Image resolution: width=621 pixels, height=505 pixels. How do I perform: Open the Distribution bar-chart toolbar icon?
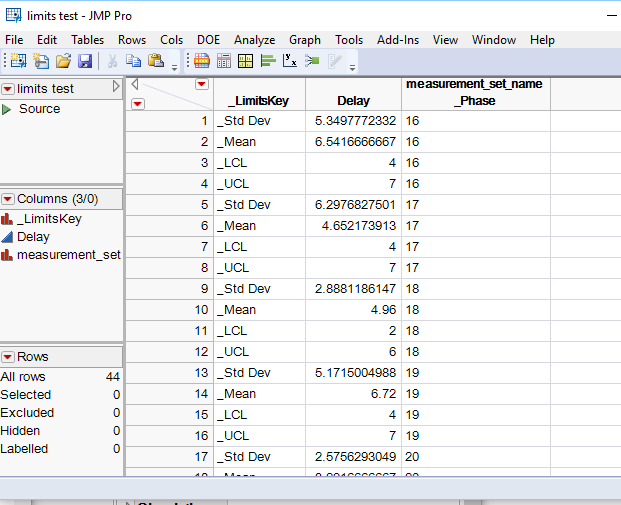[x=268, y=61]
